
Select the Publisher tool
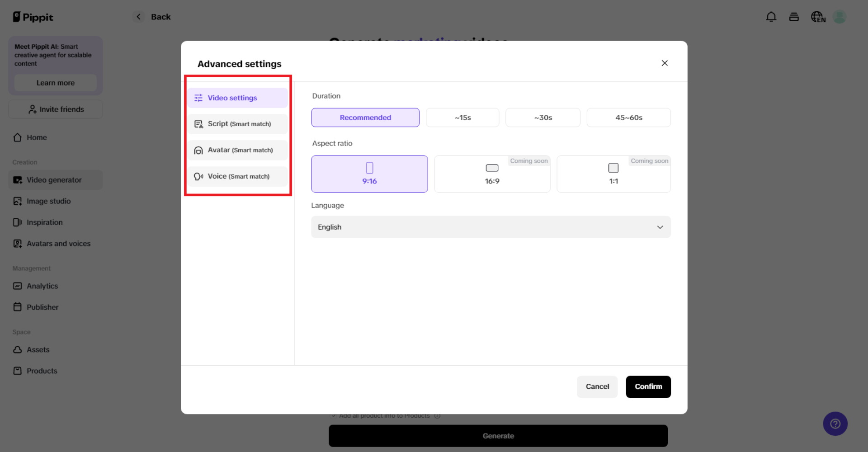click(x=42, y=307)
